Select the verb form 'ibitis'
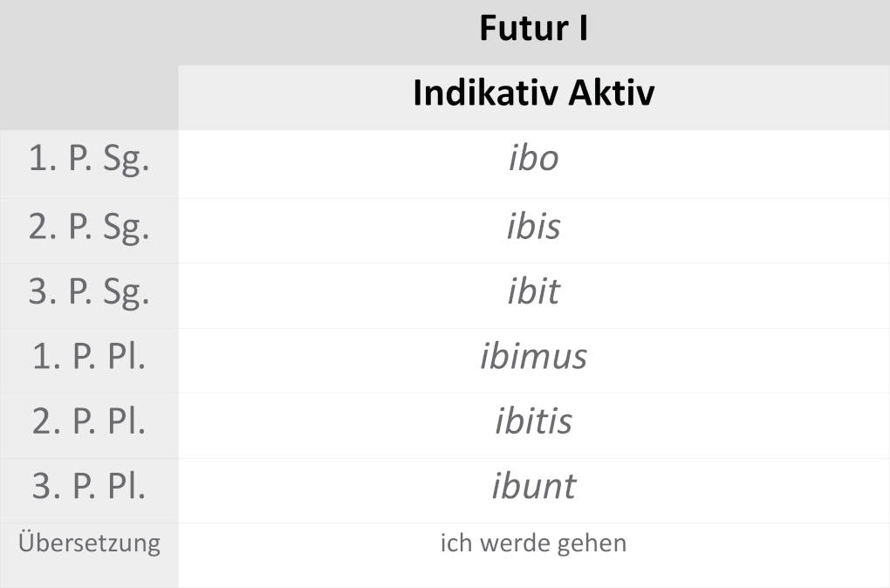 [x=533, y=422]
